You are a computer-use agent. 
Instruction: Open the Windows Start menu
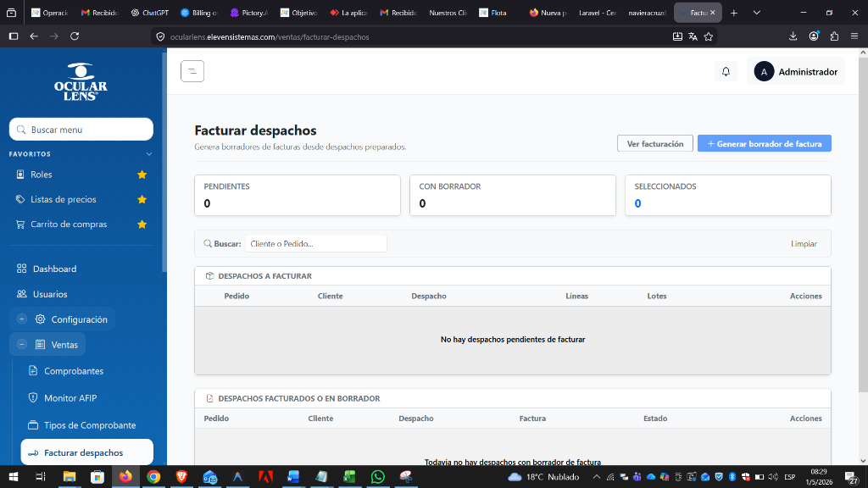pyautogui.click(x=14, y=477)
